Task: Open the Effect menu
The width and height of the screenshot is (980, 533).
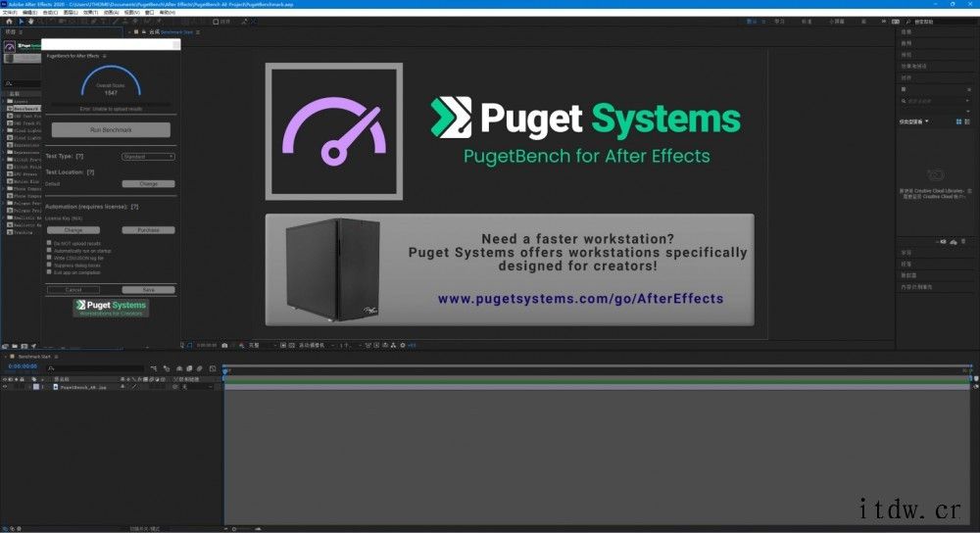Action: click(90, 13)
